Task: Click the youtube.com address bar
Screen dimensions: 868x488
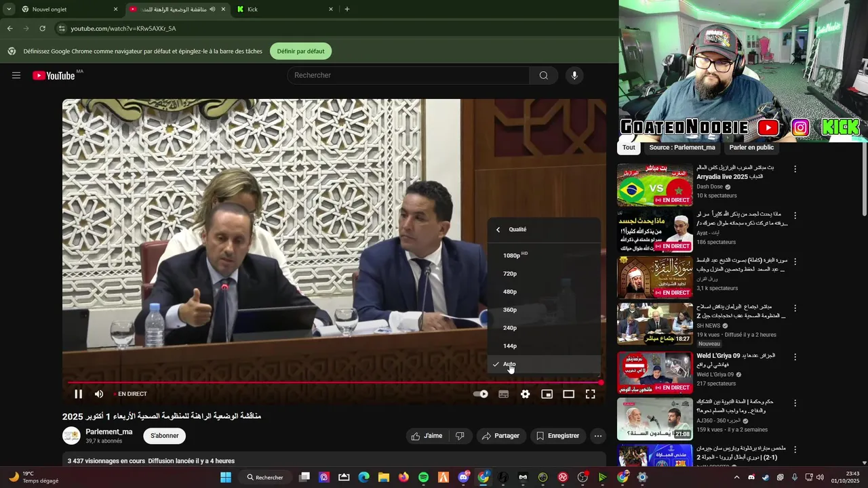Action: coord(335,28)
